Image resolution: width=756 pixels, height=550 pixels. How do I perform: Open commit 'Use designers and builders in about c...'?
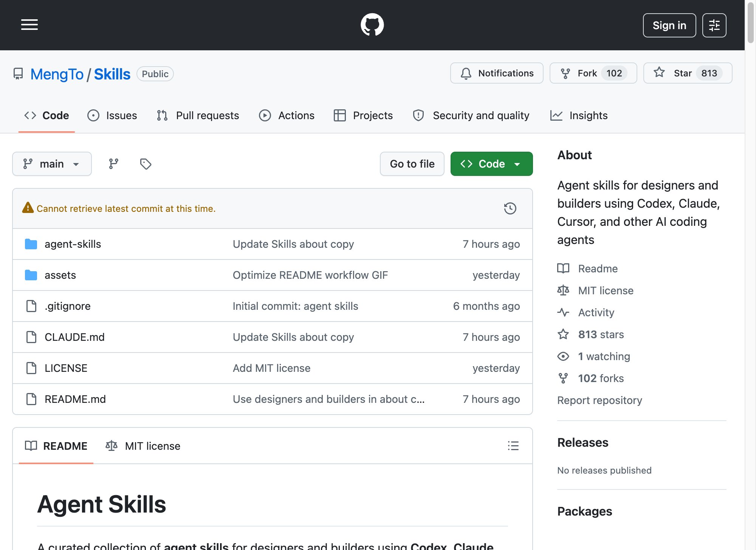click(x=329, y=399)
